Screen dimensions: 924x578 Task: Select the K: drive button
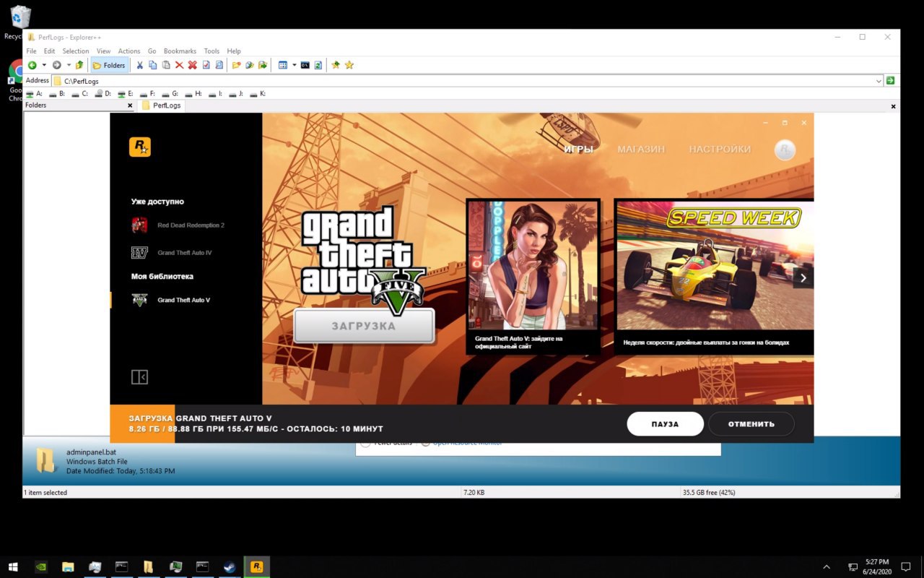pyautogui.click(x=258, y=93)
